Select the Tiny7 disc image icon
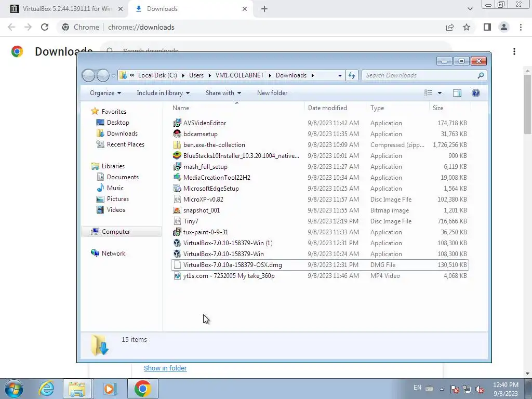The height and width of the screenshot is (399, 532). [x=177, y=221]
